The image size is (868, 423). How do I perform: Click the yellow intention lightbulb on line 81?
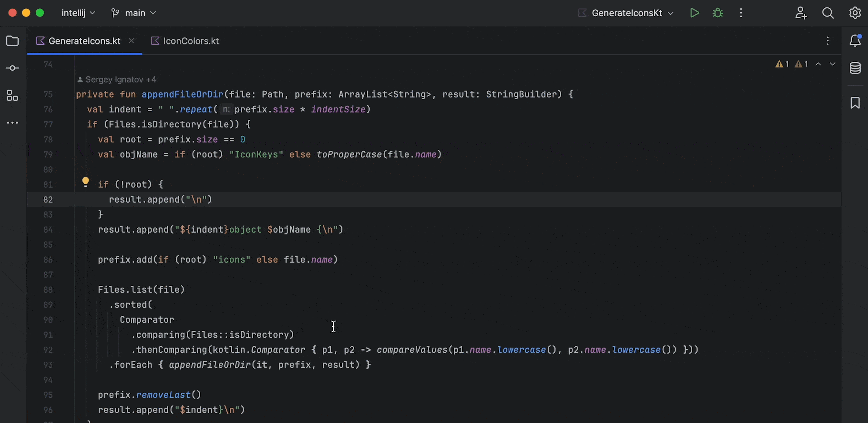[x=86, y=182]
